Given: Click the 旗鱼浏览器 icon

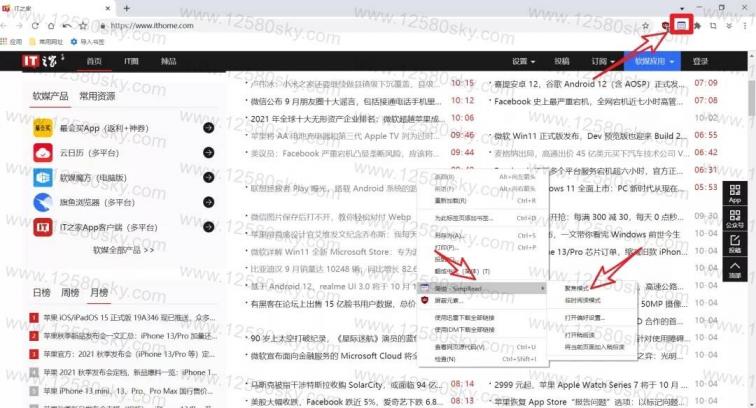Looking at the screenshot, I should coord(43,202).
